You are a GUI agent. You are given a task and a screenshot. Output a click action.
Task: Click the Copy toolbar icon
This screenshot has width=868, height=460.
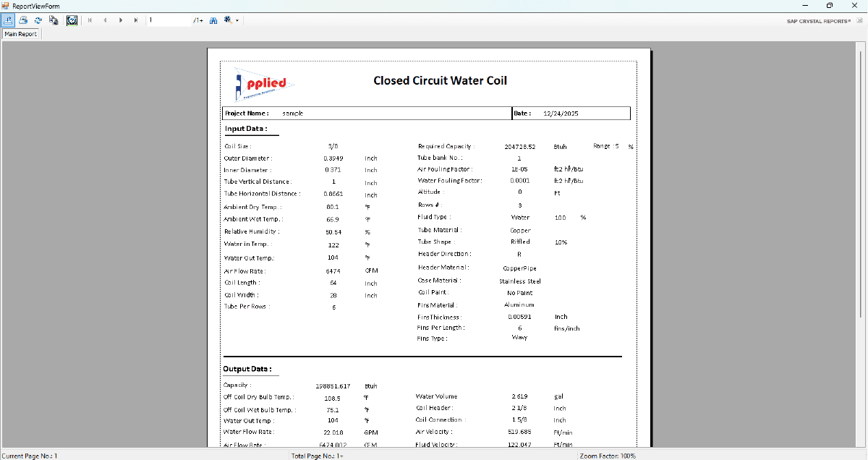point(54,20)
